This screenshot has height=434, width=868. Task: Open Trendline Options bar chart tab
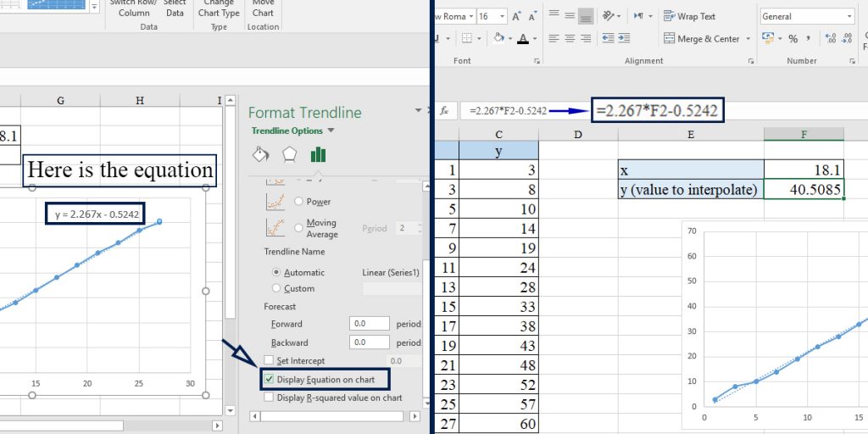point(319,154)
